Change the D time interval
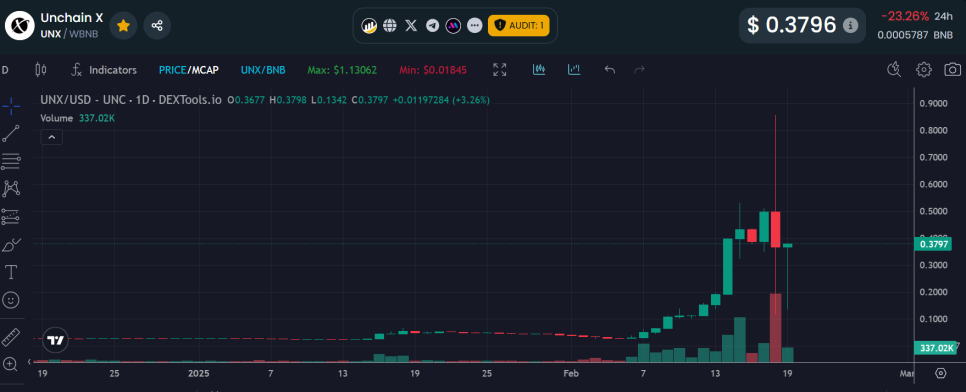This screenshot has width=966, height=392. [x=5, y=70]
